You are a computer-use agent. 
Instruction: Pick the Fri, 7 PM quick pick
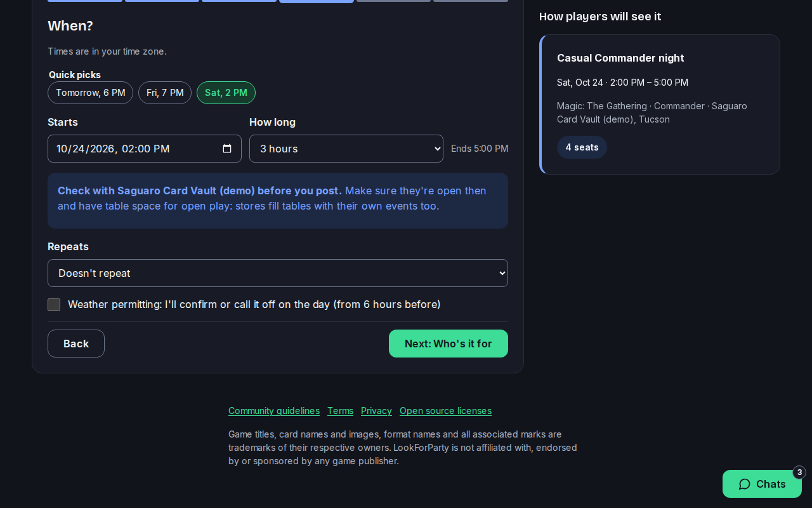click(x=165, y=93)
